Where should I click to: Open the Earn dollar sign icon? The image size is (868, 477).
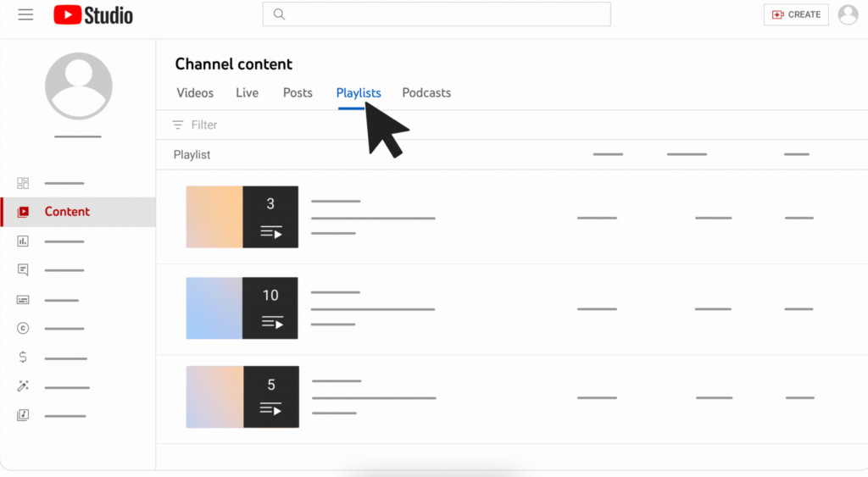[x=23, y=358]
